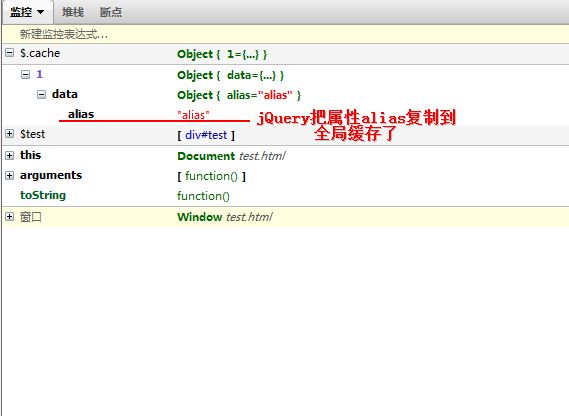The image size is (569, 416).
Task: Switch to the 堆栈 tab
Action: pyautogui.click(x=73, y=12)
